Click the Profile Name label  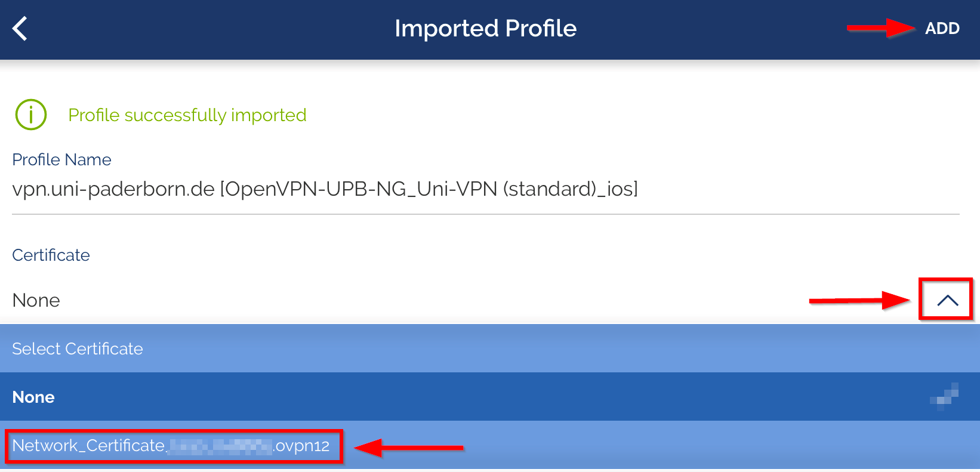[x=61, y=160]
